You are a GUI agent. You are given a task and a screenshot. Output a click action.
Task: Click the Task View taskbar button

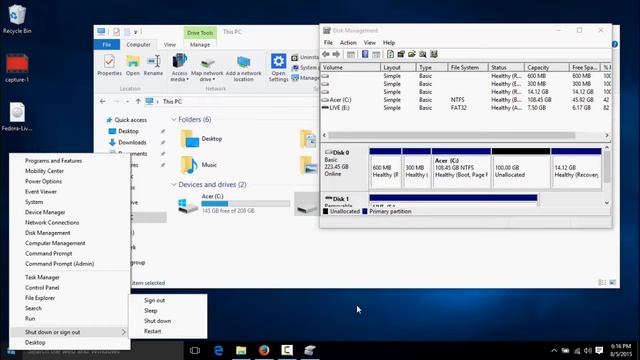pos(195,350)
